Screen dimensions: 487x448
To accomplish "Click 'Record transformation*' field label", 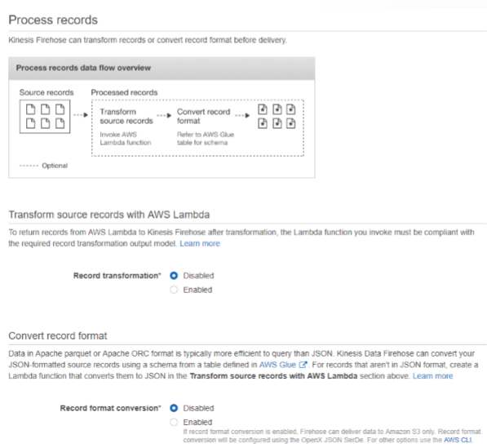I will point(117,276).
